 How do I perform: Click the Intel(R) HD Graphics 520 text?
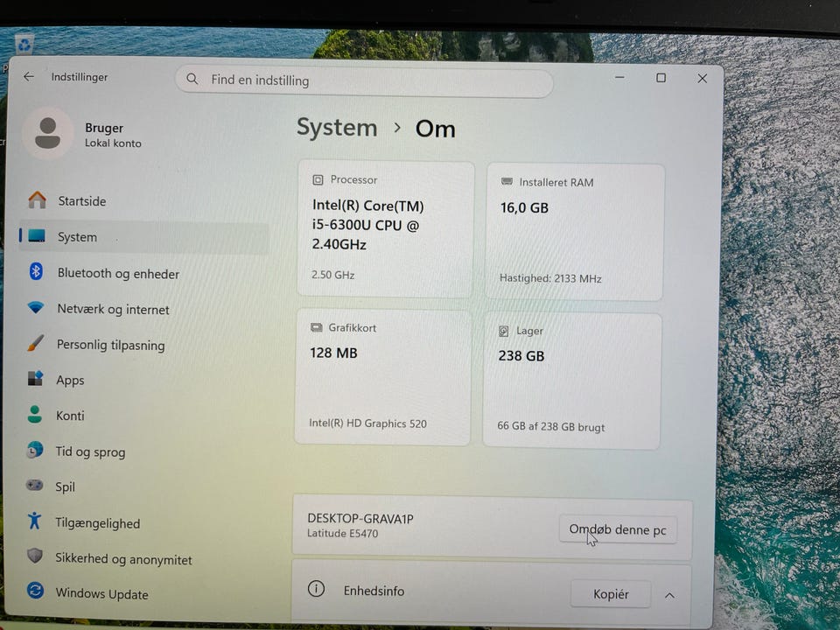pos(368,423)
